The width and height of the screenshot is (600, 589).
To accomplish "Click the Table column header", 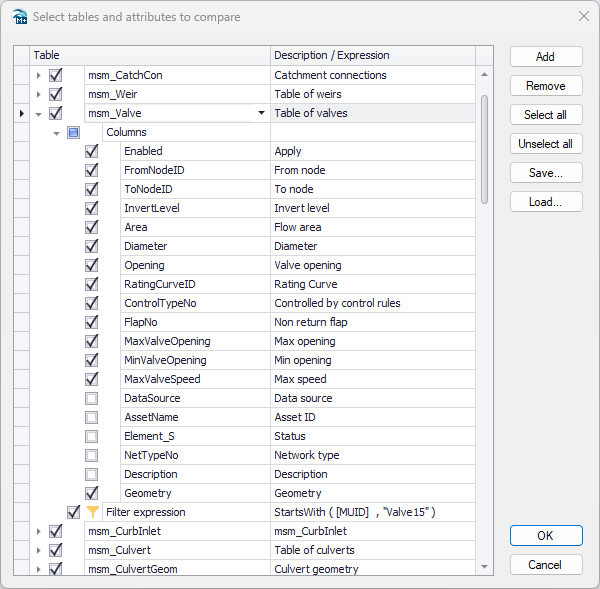I will [x=150, y=55].
